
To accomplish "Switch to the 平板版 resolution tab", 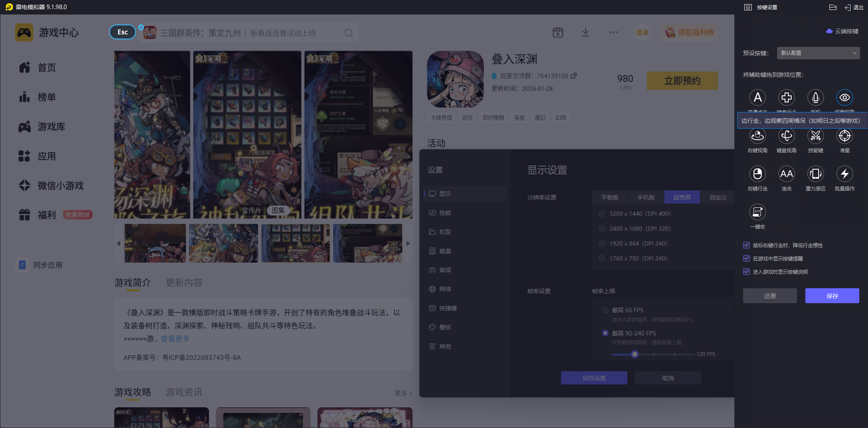I will [x=610, y=197].
